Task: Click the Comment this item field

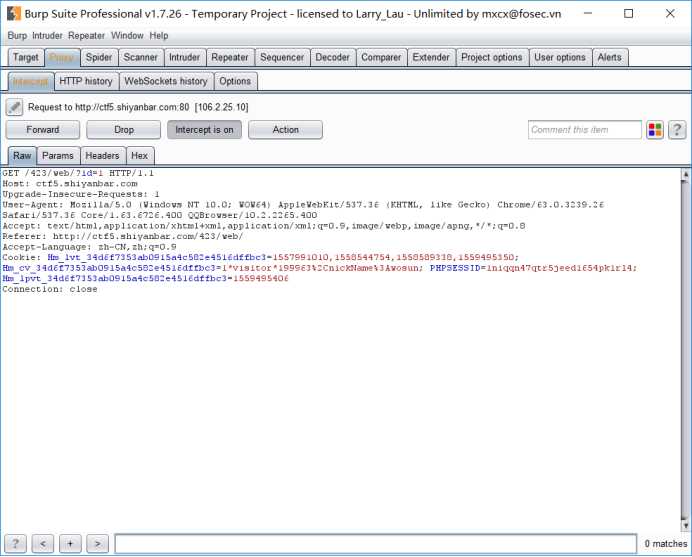Action: 584,130
